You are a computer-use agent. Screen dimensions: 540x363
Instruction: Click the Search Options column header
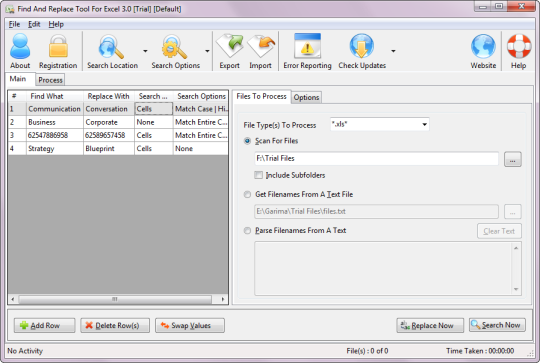pyautogui.click(x=201, y=96)
